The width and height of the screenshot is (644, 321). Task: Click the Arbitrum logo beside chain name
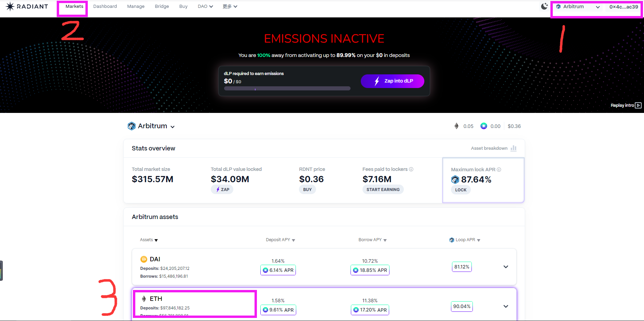pyautogui.click(x=132, y=126)
